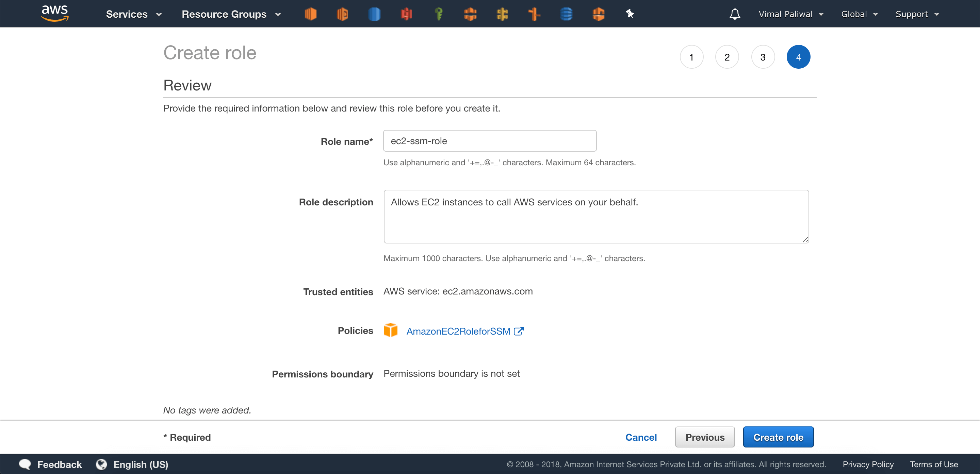Open the Terms of Use link

(934, 464)
